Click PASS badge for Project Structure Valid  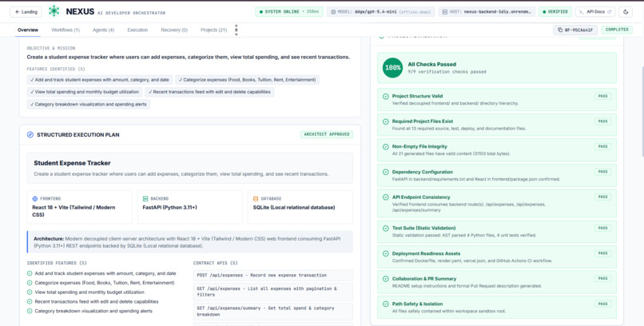point(603,96)
